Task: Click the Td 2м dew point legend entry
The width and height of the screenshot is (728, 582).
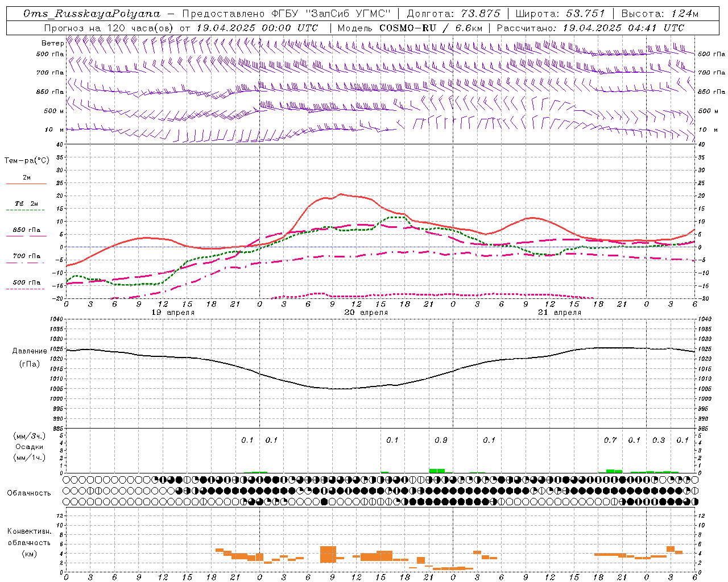Action: pyautogui.click(x=27, y=203)
